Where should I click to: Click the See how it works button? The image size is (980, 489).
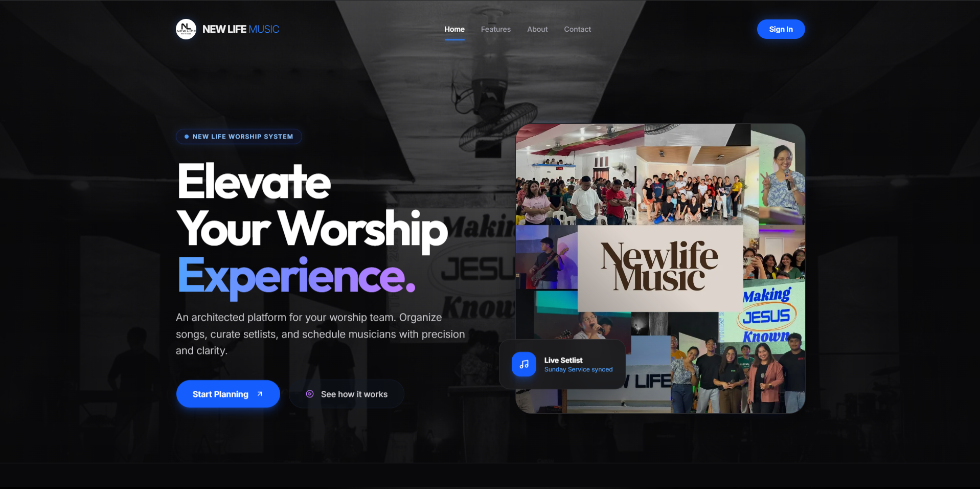pyautogui.click(x=347, y=394)
